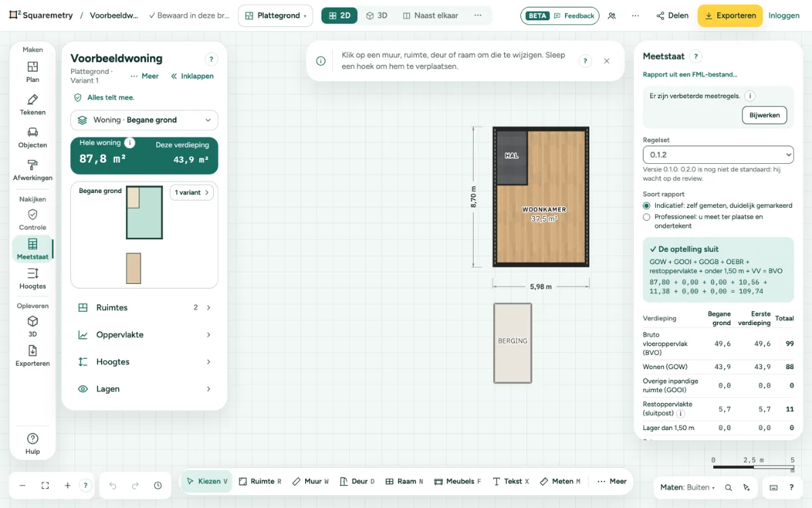Open the Controle shield check
Viewport: 812px width, 508px height.
(32, 219)
